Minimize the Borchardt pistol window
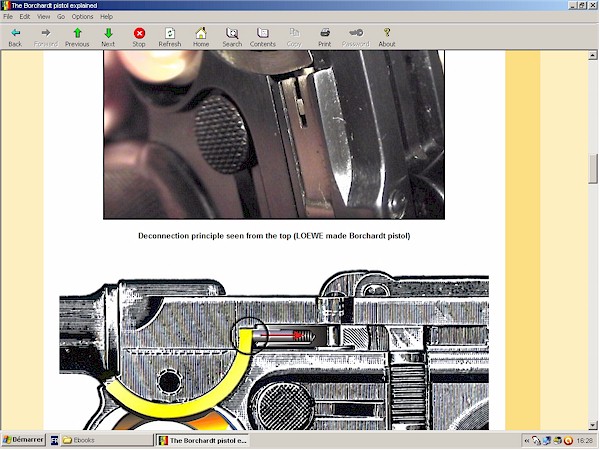Viewport: 600px width, 450px height. (573, 5)
